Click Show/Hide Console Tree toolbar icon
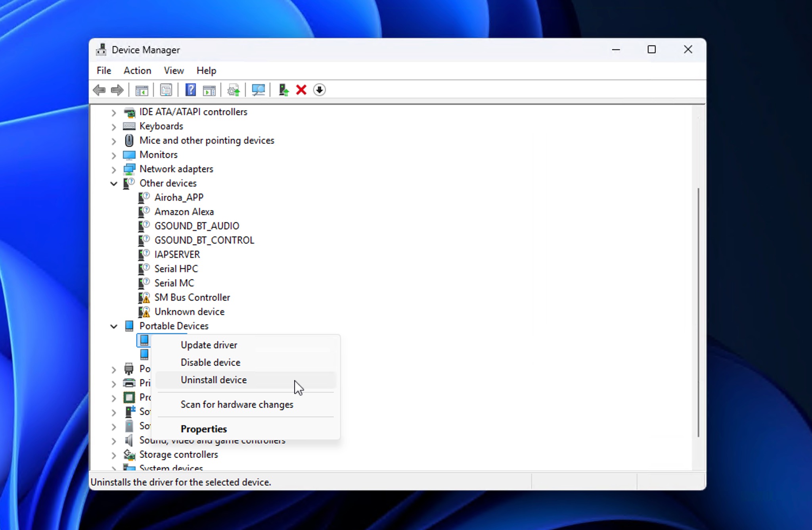This screenshot has width=812, height=530. point(142,90)
